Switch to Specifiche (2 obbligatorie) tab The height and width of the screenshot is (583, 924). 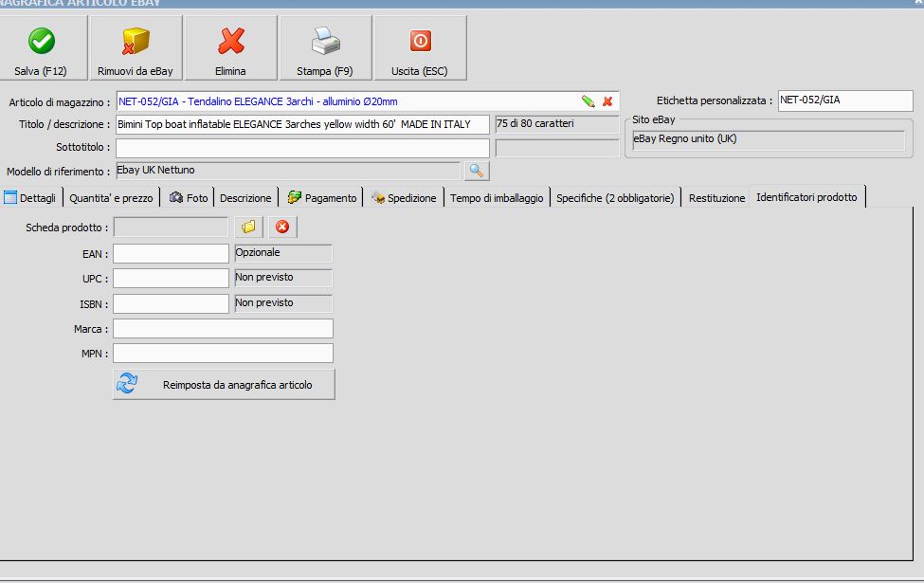coord(615,198)
